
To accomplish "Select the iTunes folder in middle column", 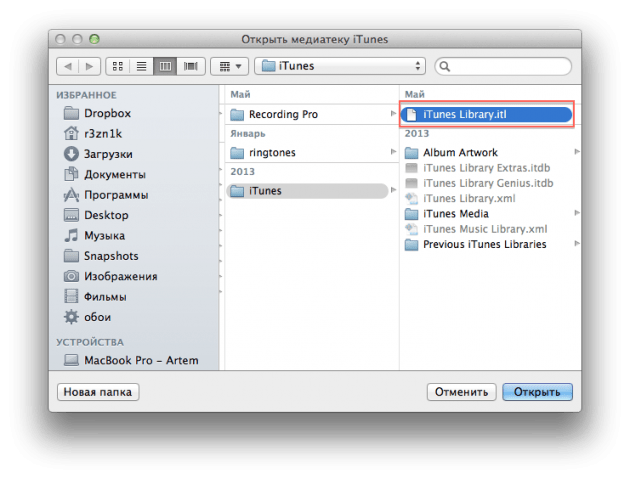I will click(308, 191).
